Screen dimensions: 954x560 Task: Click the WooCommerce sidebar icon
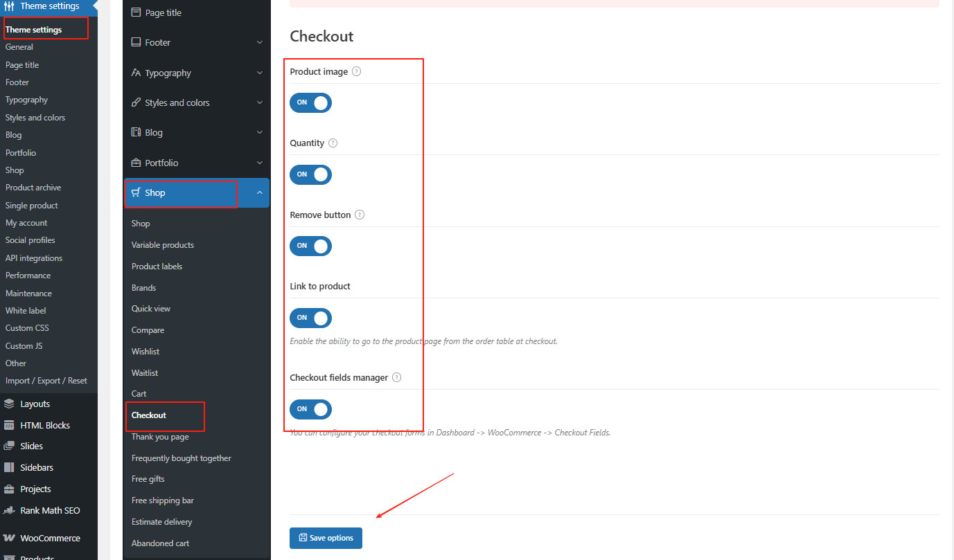[8, 538]
